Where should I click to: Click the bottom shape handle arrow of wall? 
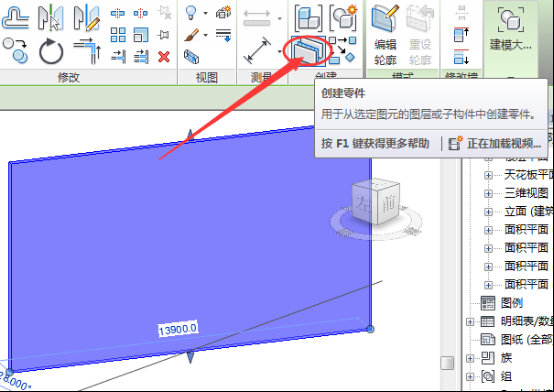pyautogui.click(x=190, y=356)
